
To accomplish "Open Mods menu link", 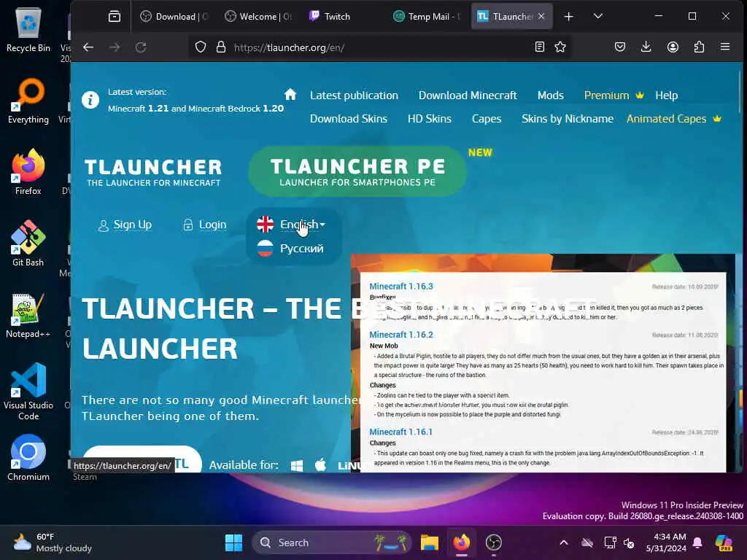I will 550,96.
